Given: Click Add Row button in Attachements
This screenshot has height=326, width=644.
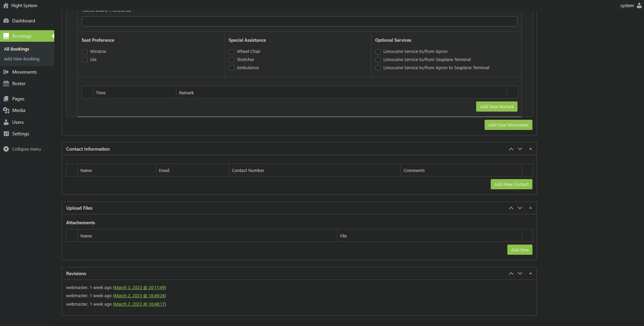Looking at the screenshot, I should pyautogui.click(x=520, y=250).
